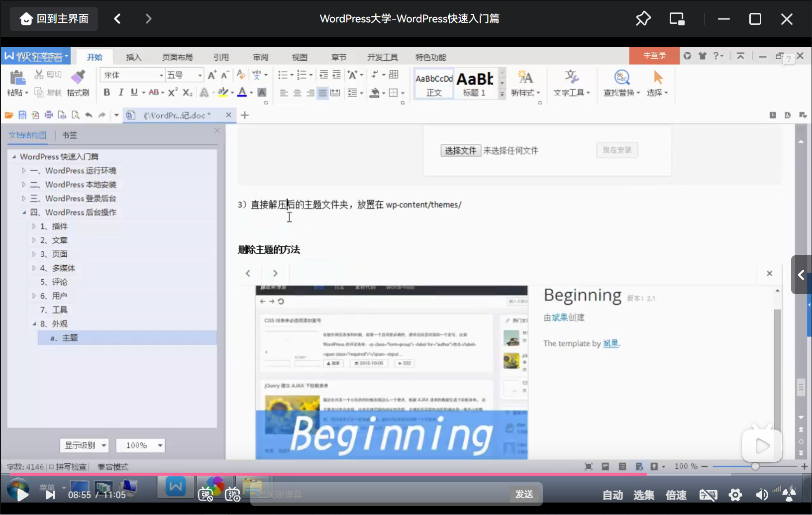This screenshot has height=515, width=812.
Task: Open the 100% zoom dropdown in navigation pane
Action: pos(140,445)
